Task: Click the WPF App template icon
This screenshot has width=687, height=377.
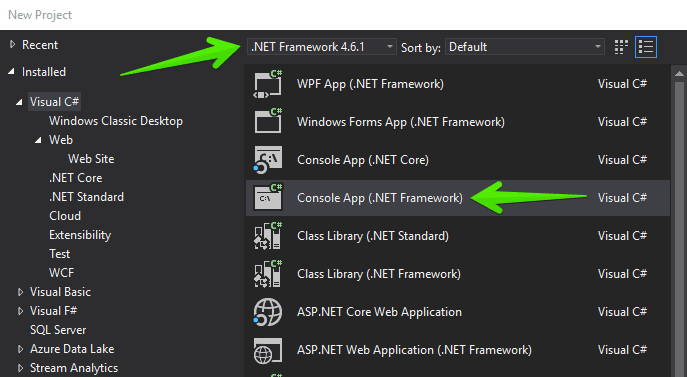Action: (x=268, y=84)
